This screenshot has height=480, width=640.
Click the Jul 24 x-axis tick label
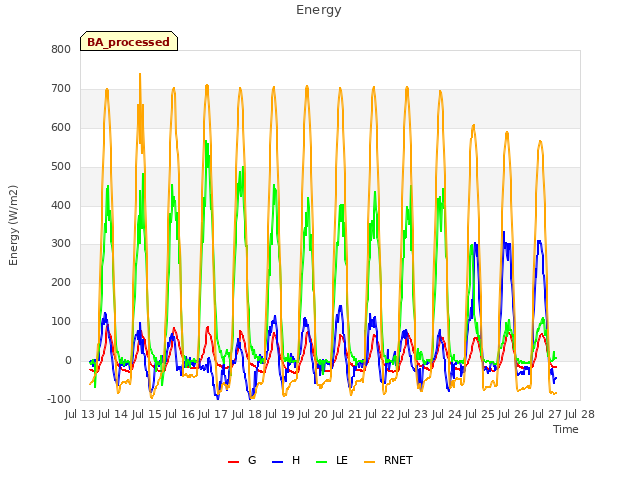coord(447,414)
